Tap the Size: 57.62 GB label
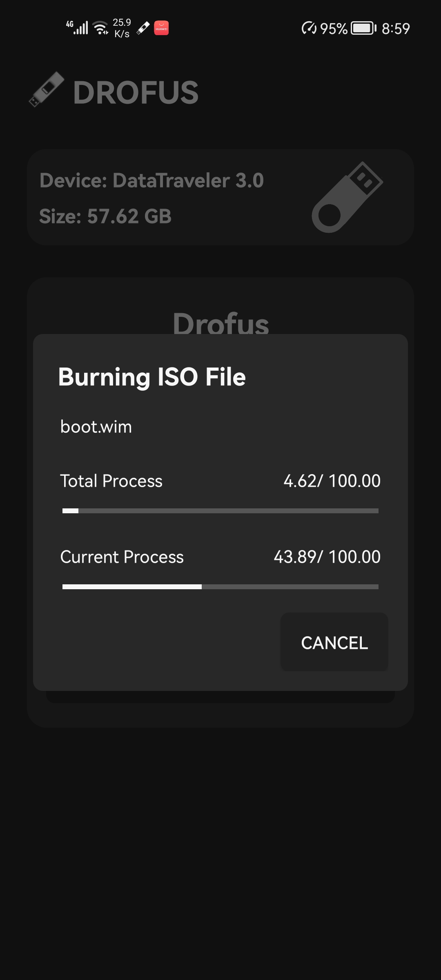This screenshot has height=980, width=441. (x=105, y=216)
